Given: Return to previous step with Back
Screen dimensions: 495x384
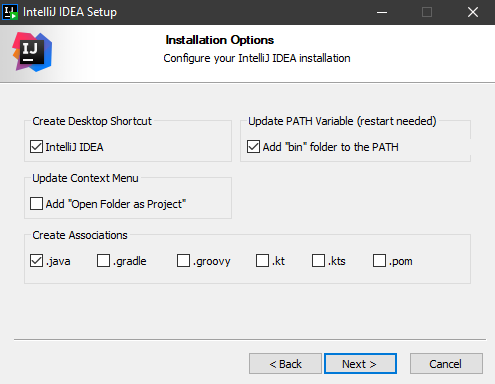Looking at the screenshot, I should pyautogui.click(x=285, y=364).
